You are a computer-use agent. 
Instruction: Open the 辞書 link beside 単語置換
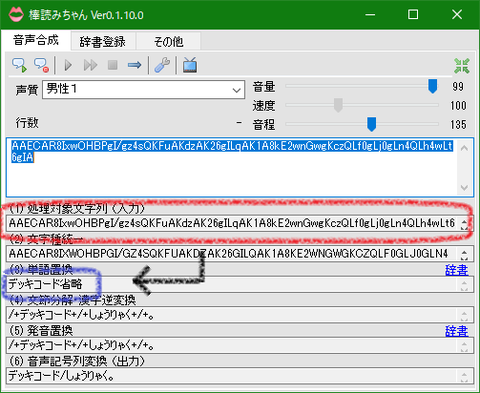pos(456,270)
